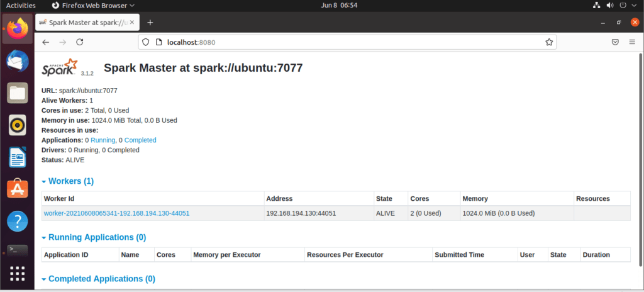
Task: Click the localhost:8080 address bar
Action: tap(347, 42)
